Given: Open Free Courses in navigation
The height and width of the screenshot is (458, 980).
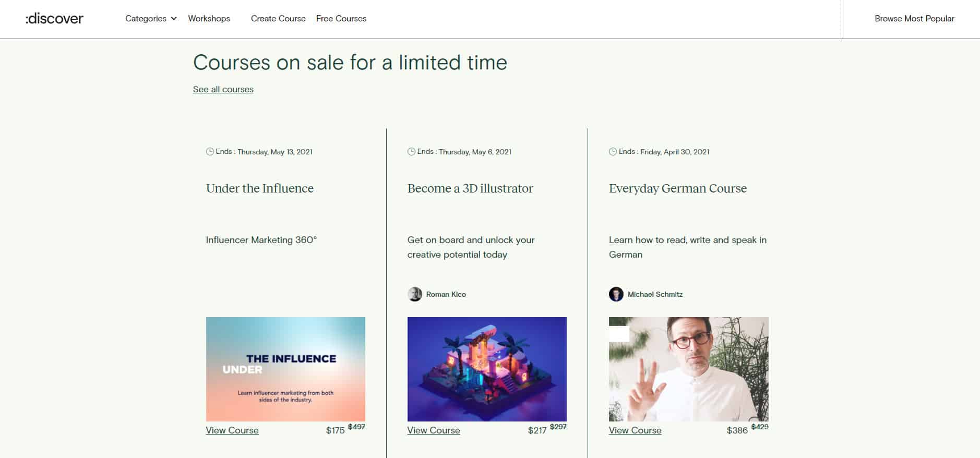Looking at the screenshot, I should coord(341,19).
